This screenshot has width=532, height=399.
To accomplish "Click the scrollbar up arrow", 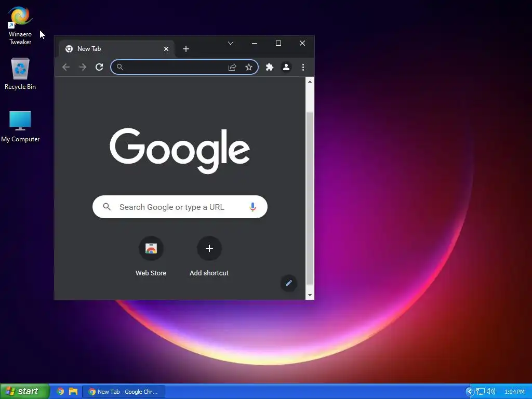I will pyautogui.click(x=310, y=82).
